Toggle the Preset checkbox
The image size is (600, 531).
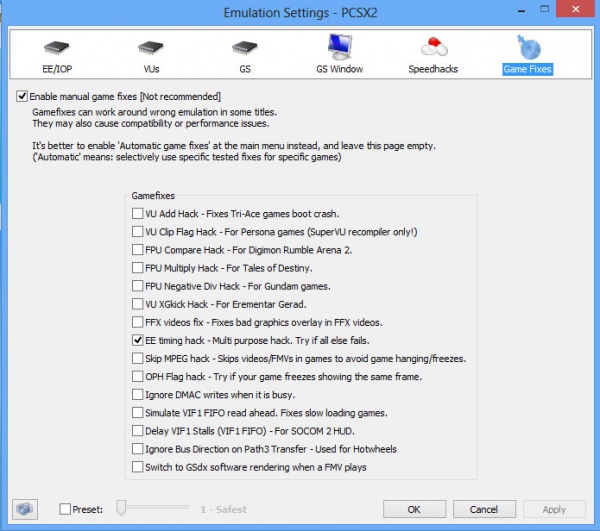(x=65, y=509)
